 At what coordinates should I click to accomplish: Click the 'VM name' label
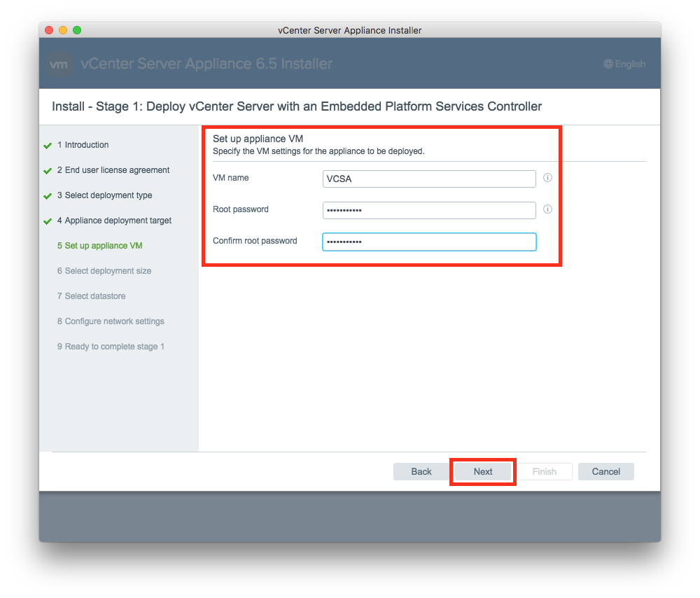point(230,178)
